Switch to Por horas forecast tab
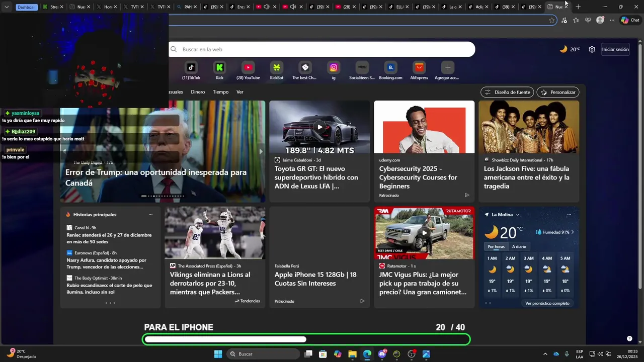 click(496, 246)
